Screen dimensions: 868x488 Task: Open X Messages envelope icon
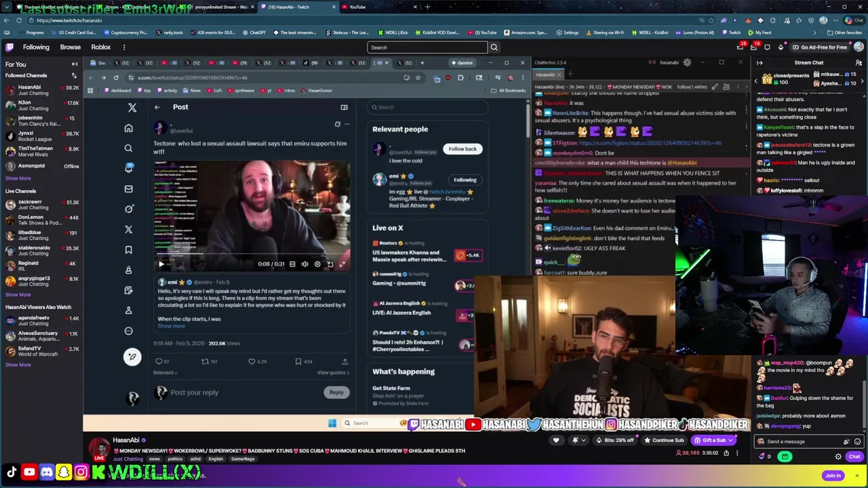point(128,189)
